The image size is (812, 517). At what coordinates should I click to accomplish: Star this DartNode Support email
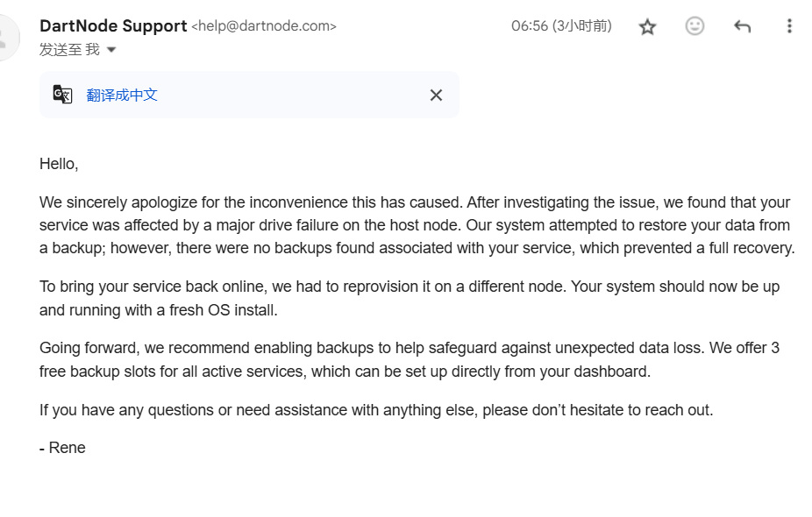click(647, 26)
